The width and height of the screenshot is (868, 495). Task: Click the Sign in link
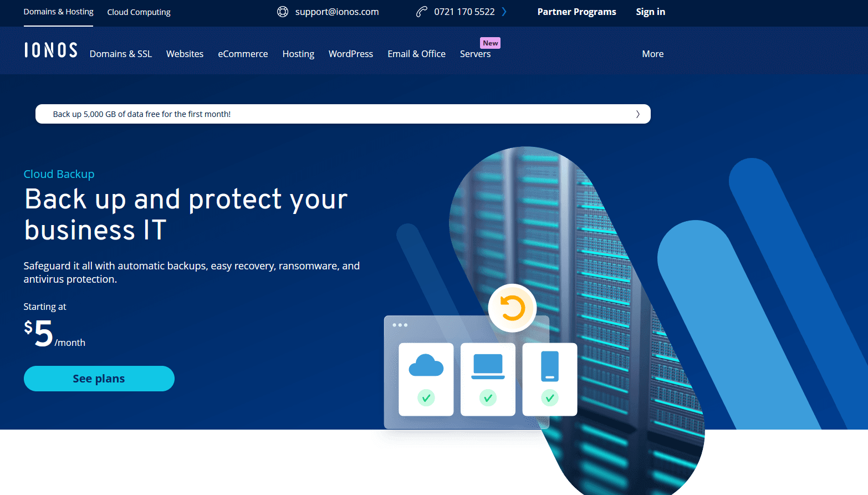pos(650,12)
